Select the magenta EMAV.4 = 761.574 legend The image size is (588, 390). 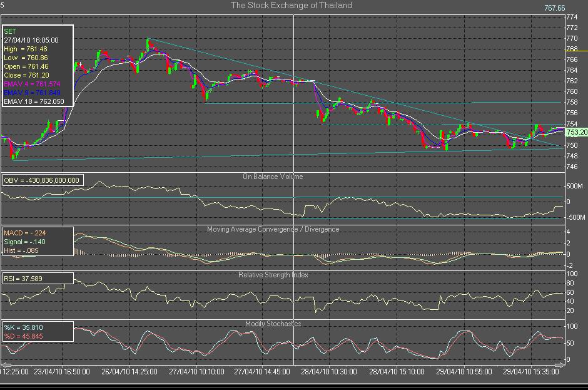tap(32, 84)
